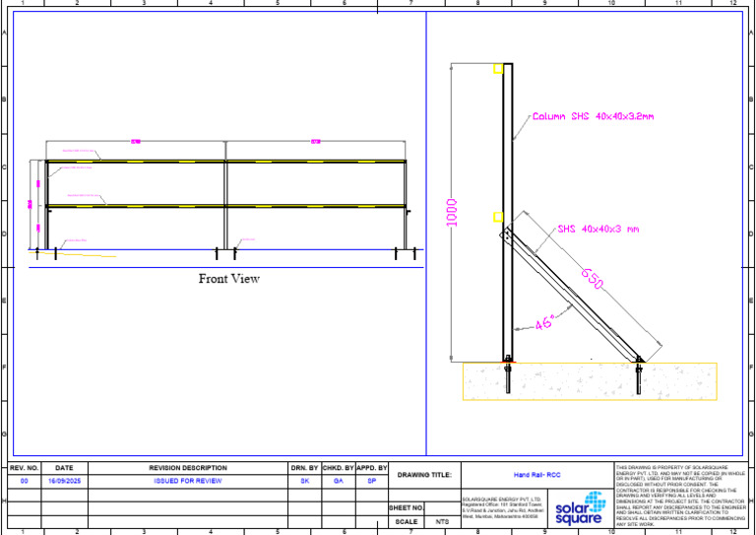Click the "DRN. BY" header cell
This screenshot has width=756, height=535.
[x=305, y=468]
